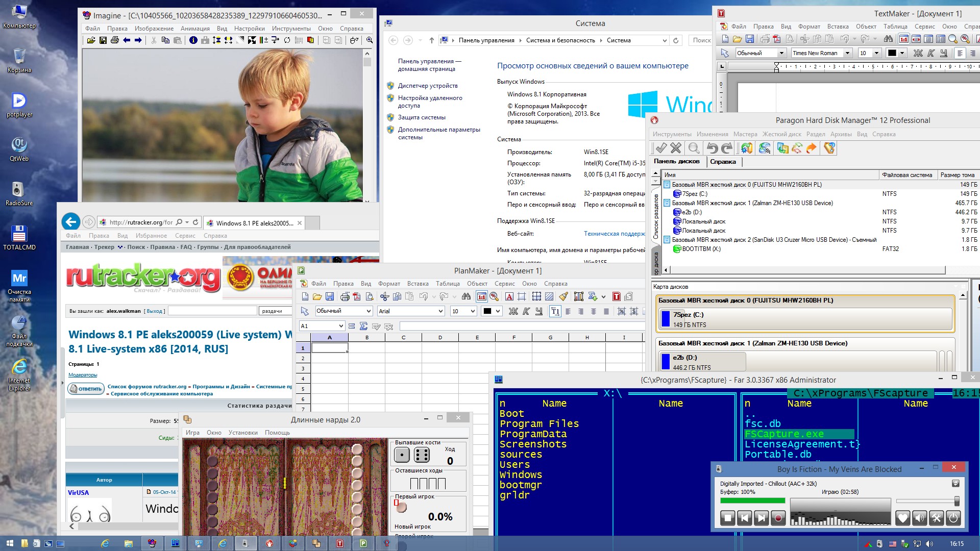The height and width of the screenshot is (551, 980).
Task: Toggle underline (Ч) in PlanMaker
Action: coord(538,311)
